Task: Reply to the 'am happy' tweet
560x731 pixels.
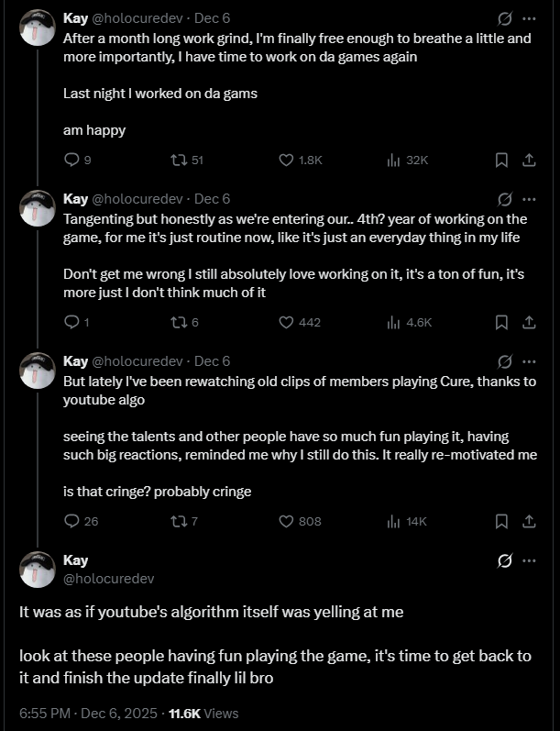Action: pyautogui.click(x=73, y=160)
